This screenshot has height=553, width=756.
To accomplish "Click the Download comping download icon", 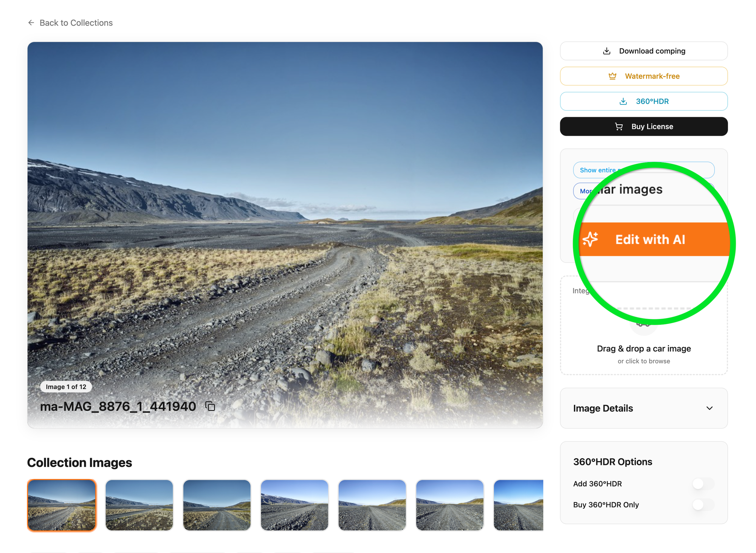I will tap(607, 51).
